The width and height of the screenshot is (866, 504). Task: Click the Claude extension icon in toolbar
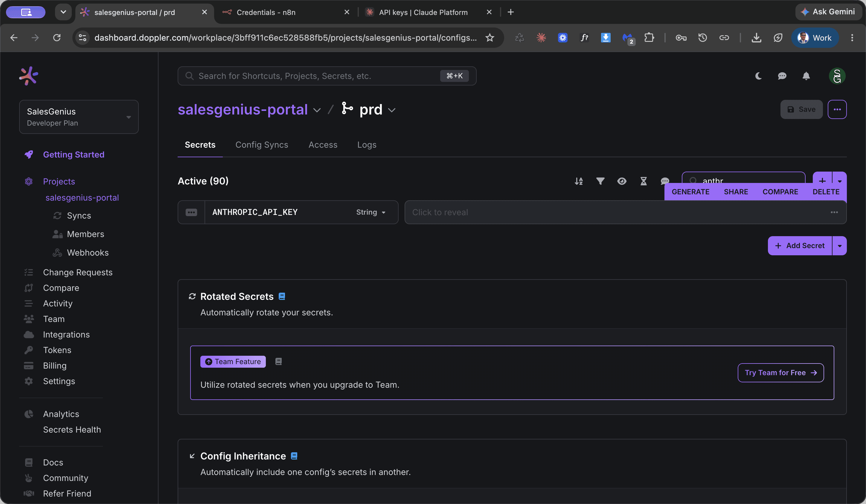point(541,38)
